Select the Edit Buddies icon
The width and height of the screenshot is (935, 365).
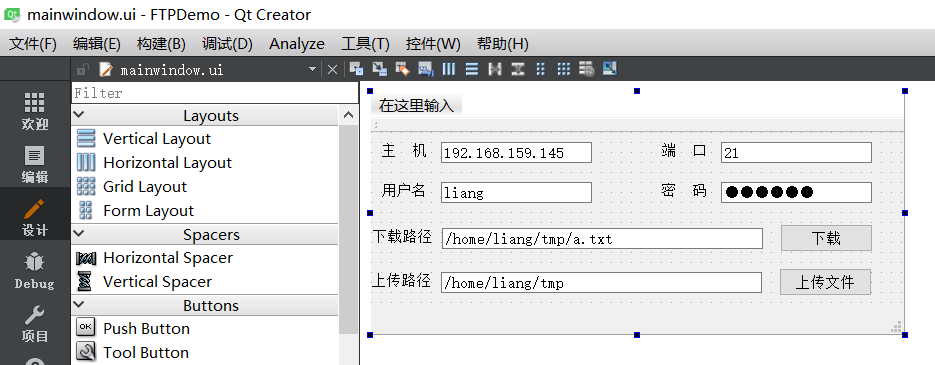coord(403,69)
